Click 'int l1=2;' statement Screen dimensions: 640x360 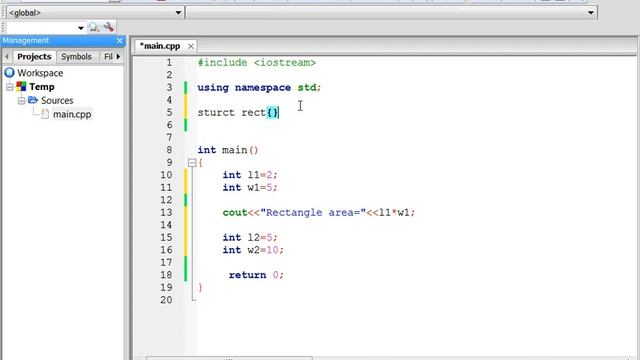[250, 175]
